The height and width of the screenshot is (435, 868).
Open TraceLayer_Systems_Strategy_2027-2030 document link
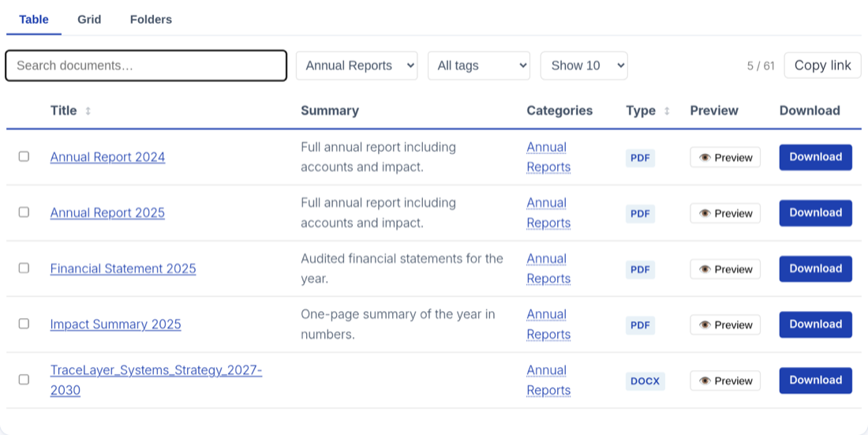(x=156, y=381)
